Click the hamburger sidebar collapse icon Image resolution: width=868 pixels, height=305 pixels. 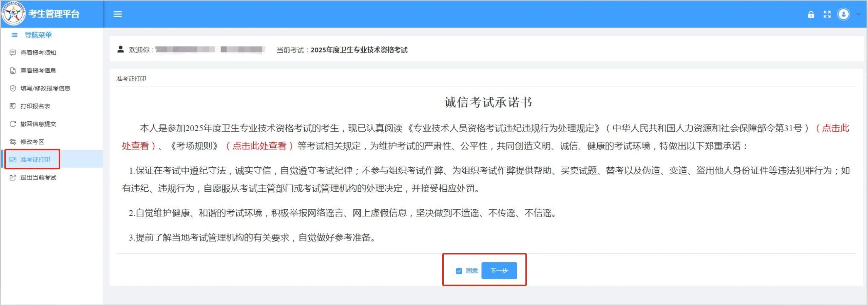(117, 14)
